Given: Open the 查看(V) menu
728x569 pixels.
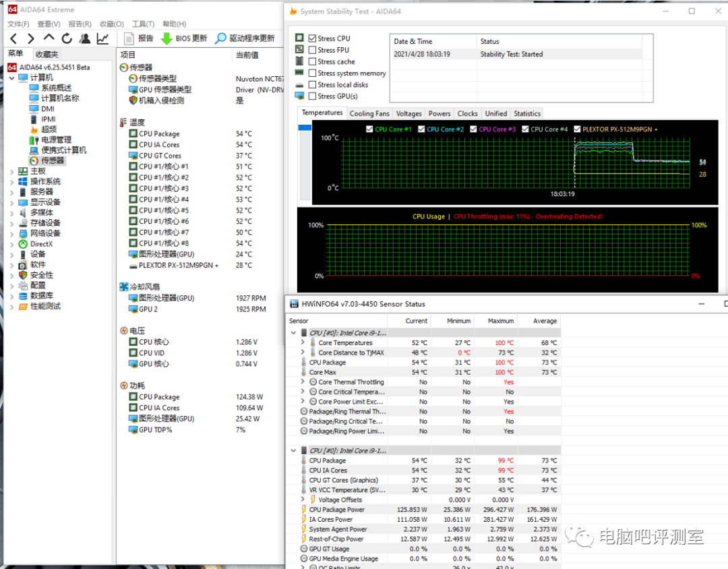Looking at the screenshot, I should coord(49,24).
